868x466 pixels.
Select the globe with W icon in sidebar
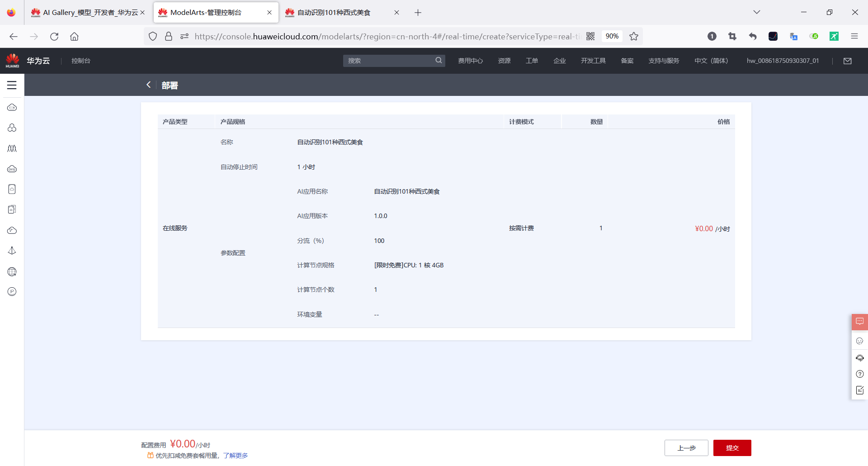click(12, 272)
